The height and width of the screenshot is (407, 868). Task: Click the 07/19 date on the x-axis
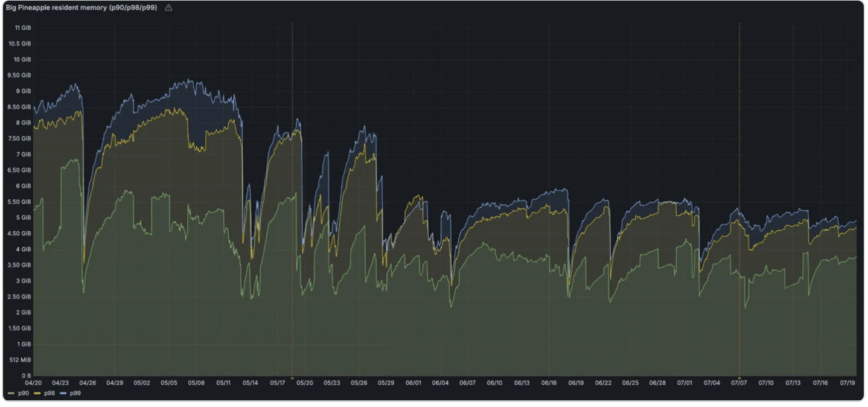(847, 383)
